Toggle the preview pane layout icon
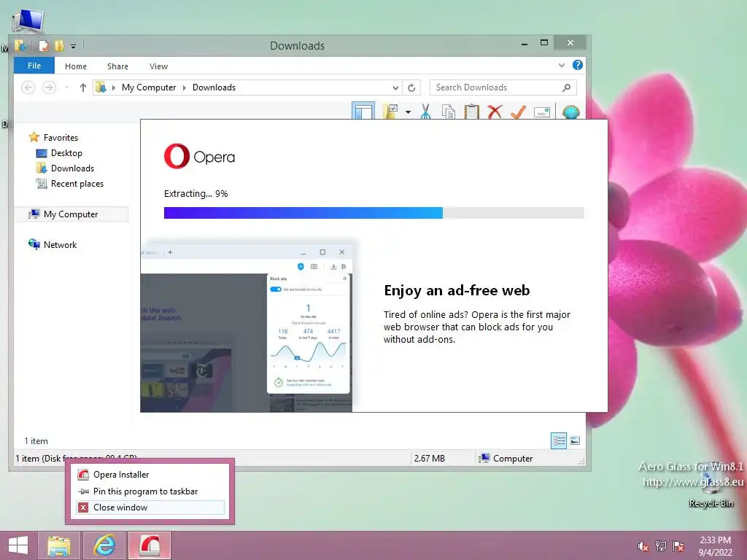The width and height of the screenshot is (747, 560). pyautogui.click(x=363, y=111)
